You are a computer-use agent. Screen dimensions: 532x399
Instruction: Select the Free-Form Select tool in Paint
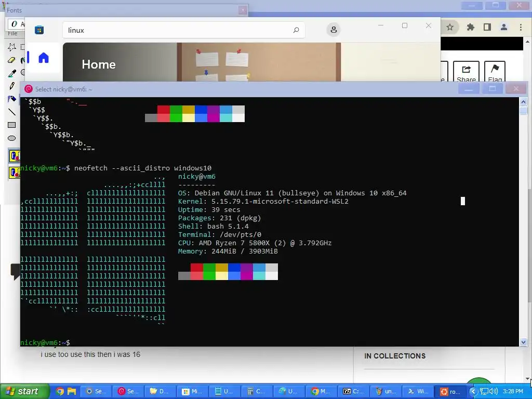tap(12, 46)
